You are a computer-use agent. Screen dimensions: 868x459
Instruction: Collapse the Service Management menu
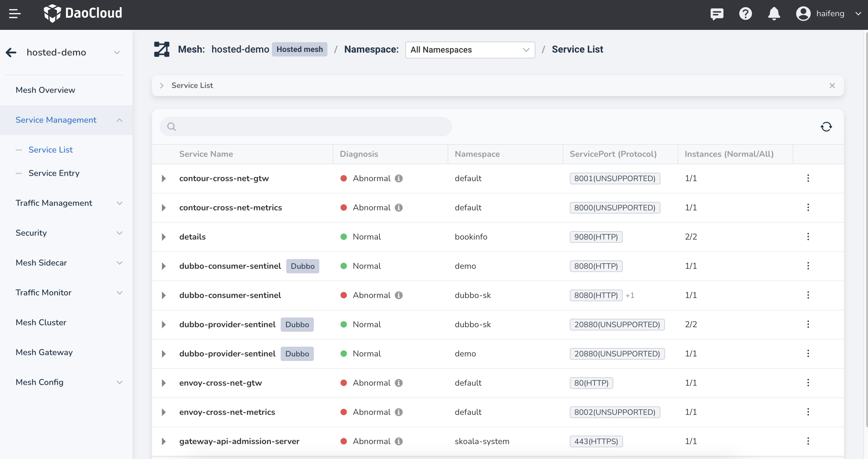[x=66, y=120]
